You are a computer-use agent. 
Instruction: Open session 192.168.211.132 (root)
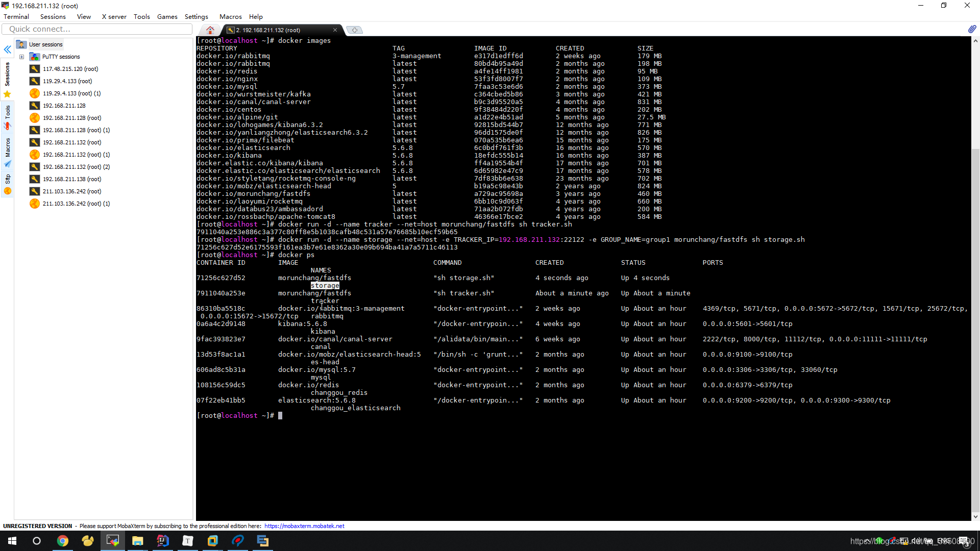click(x=72, y=142)
